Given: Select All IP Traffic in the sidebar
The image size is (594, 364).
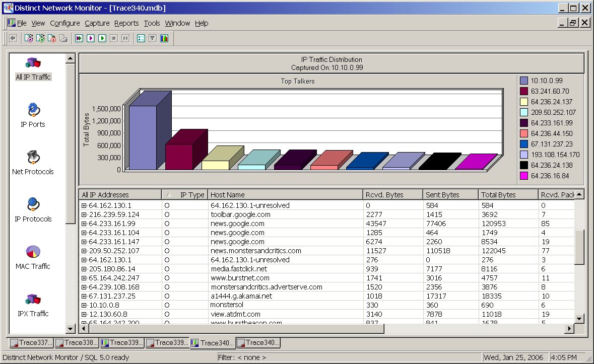Looking at the screenshot, I should coord(32,68).
